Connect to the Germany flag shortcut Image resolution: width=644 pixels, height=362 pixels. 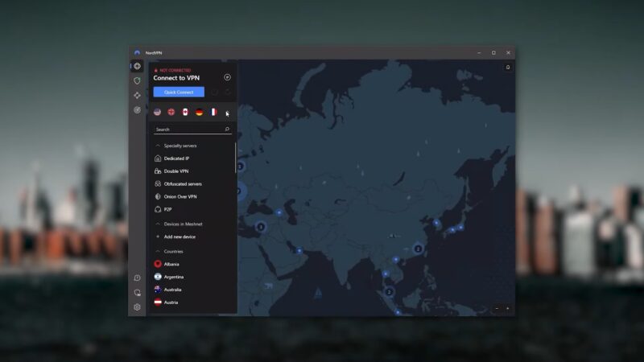pos(199,112)
